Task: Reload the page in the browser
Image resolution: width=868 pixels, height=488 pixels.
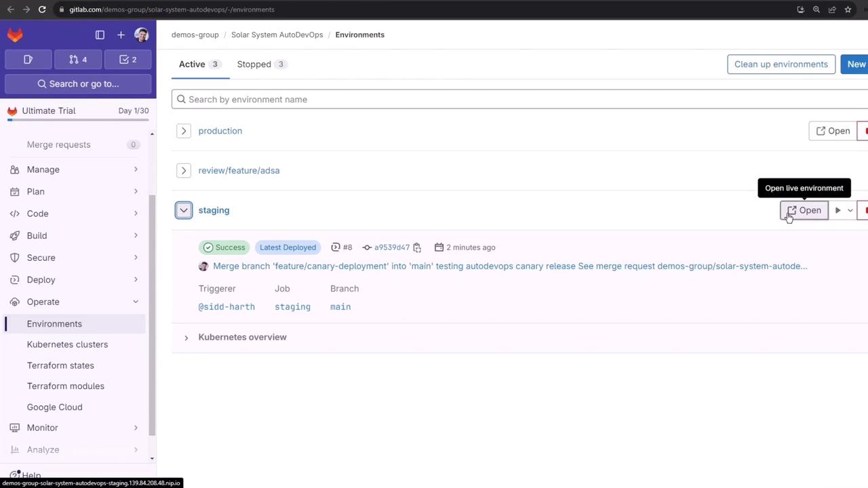Action: [x=42, y=9]
